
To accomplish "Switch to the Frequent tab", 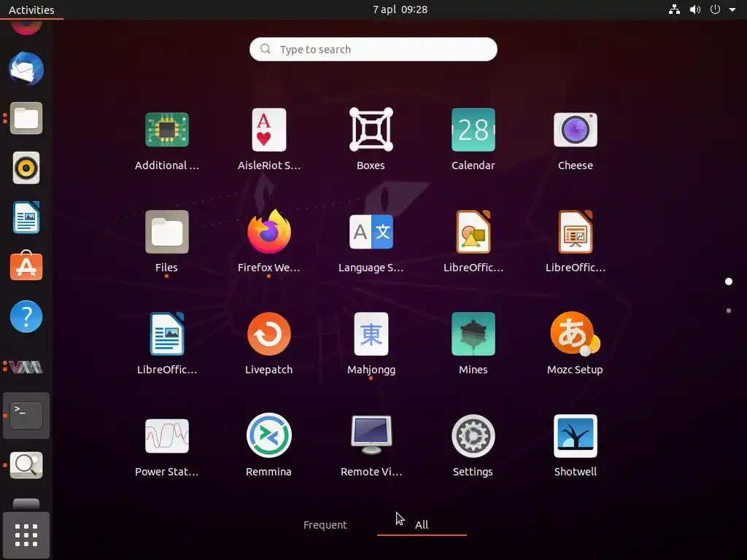I will pyautogui.click(x=325, y=525).
